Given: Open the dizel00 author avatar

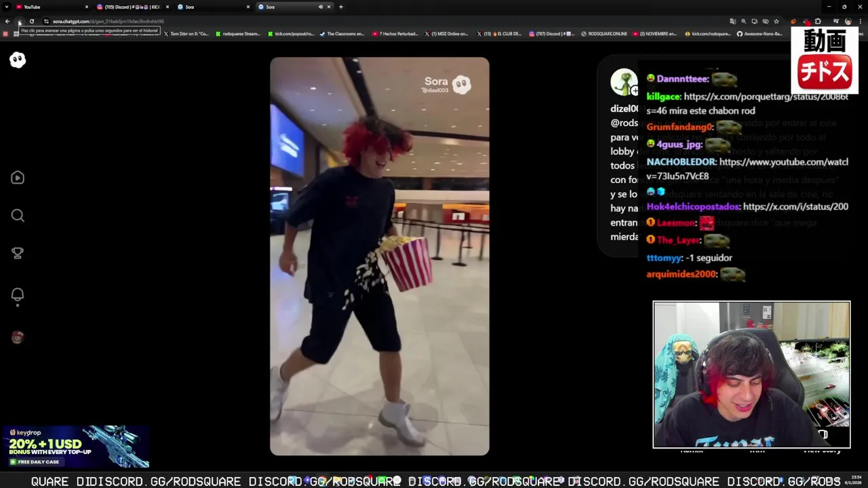Looking at the screenshot, I should coord(623,82).
